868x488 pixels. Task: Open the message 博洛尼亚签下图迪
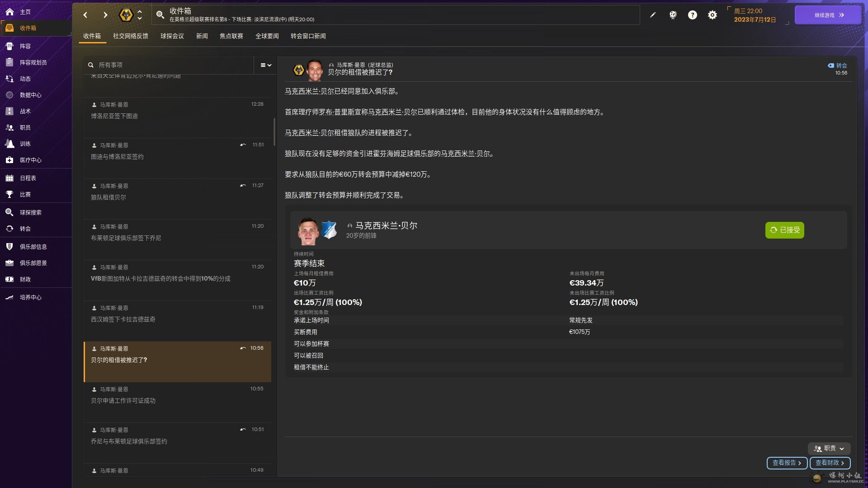pos(177,117)
